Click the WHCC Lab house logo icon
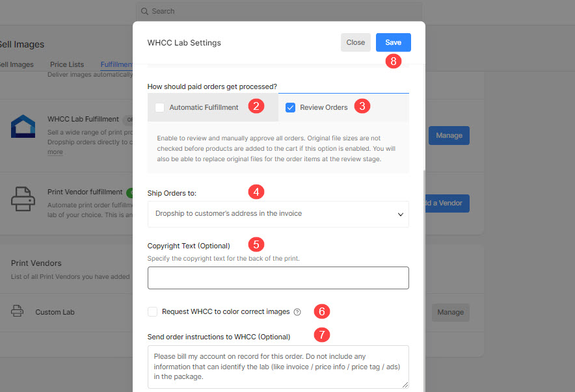The width and height of the screenshot is (575, 392). pos(23,127)
